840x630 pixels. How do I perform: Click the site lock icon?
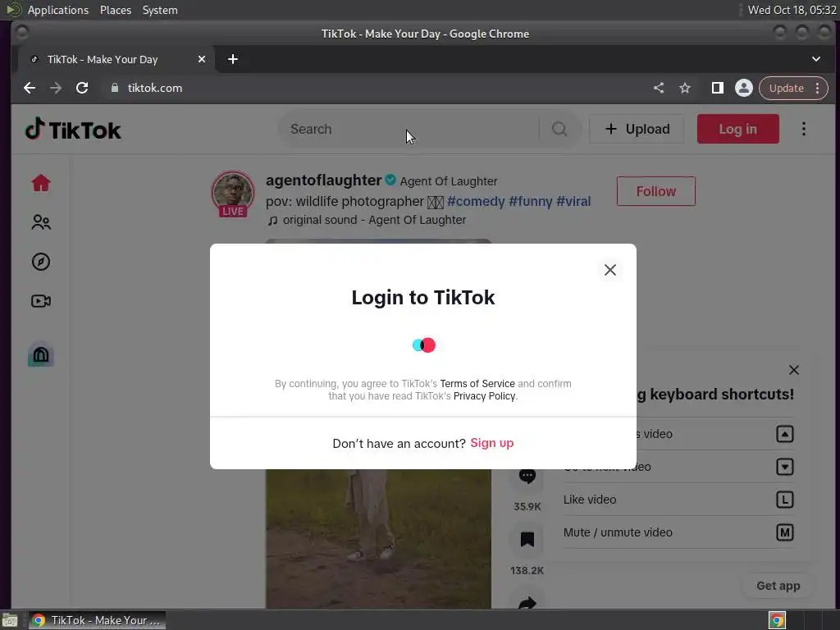pyautogui.click(x=114, y=88)
